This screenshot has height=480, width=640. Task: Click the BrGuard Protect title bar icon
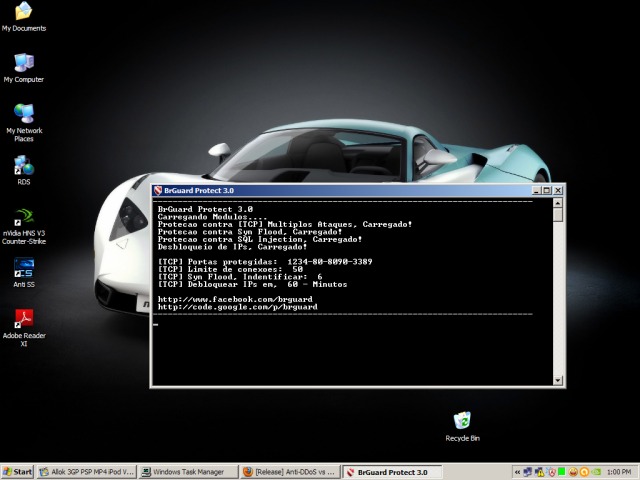point(158,190)
